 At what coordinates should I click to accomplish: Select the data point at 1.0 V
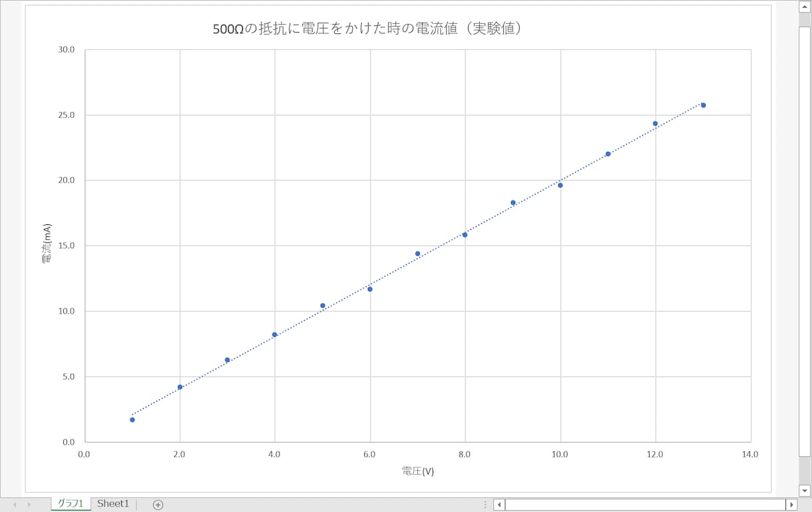[x=132, y=419]
